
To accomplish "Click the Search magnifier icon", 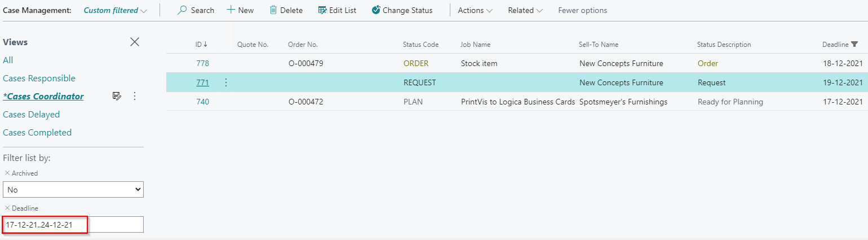I will coord(182,10).
